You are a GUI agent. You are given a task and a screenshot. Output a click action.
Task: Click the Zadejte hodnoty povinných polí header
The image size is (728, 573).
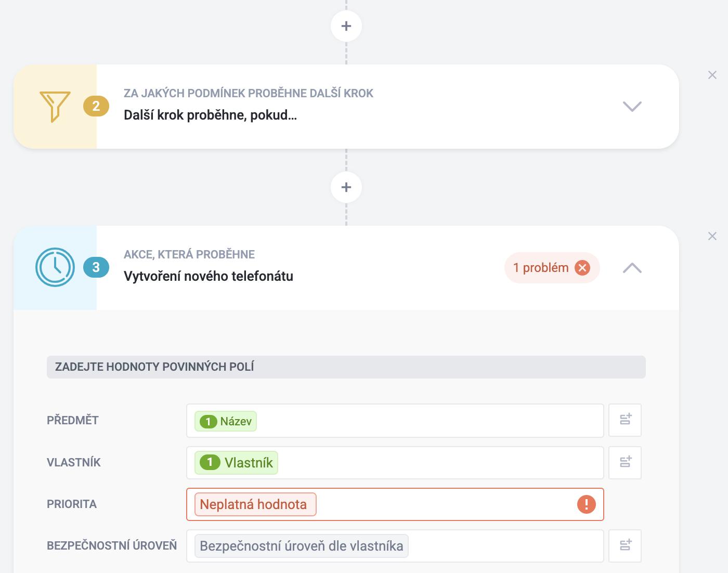click(346, 367)
